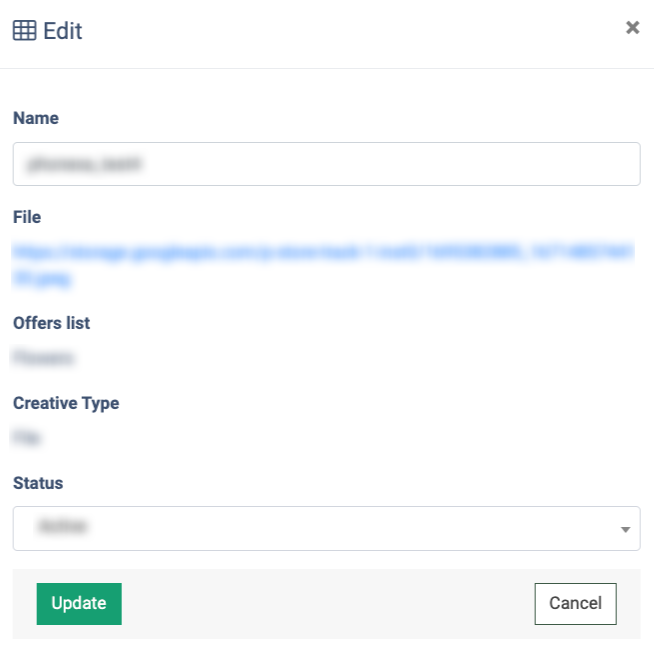Click the gray footer bar between buttons

[x=327, y=604]
